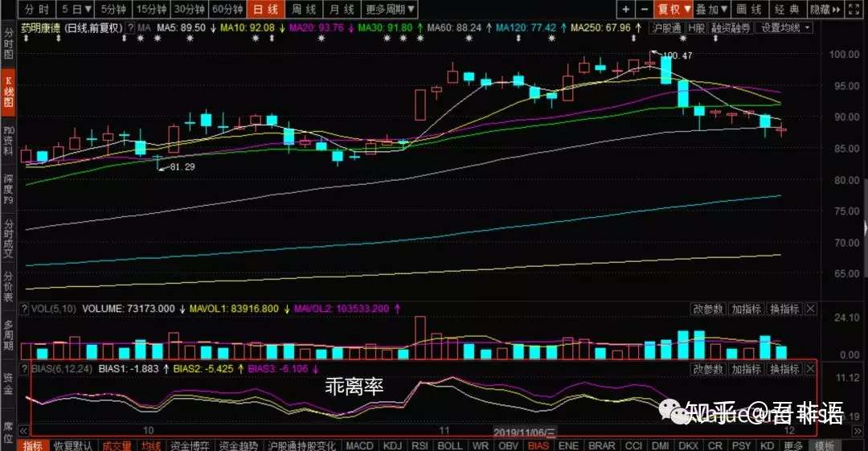This screenshot has height=451, width=868.
Task: Open the BIAS indicator help question mark
Action: tap(24, 368)
